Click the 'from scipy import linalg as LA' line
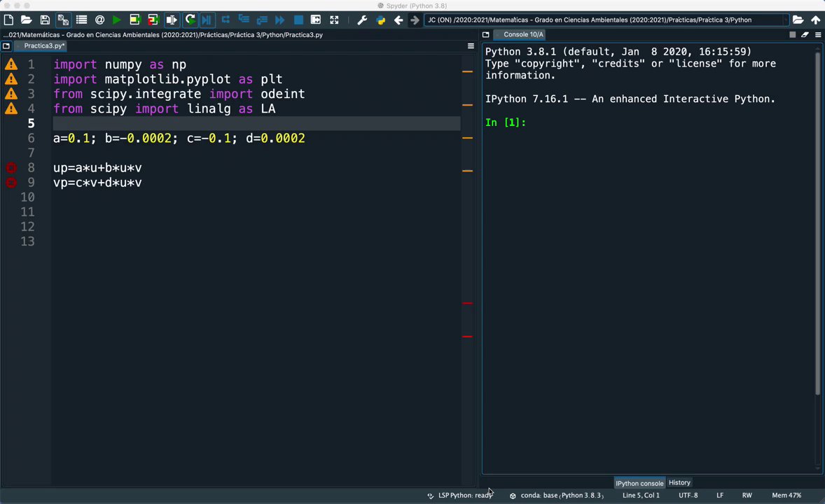825x504 pixels. pos(164,108)
